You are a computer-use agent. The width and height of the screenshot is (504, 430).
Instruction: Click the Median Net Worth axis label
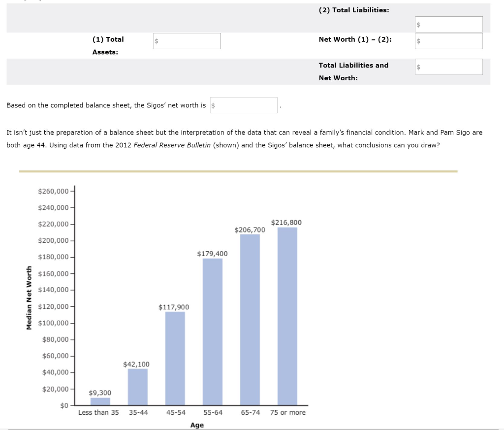pos(31,298)
